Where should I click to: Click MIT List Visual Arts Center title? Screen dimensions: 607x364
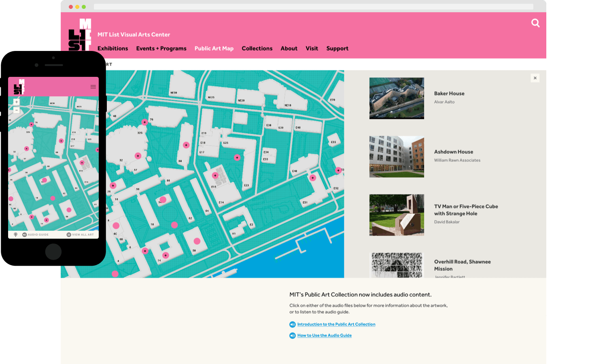point(134,35)
